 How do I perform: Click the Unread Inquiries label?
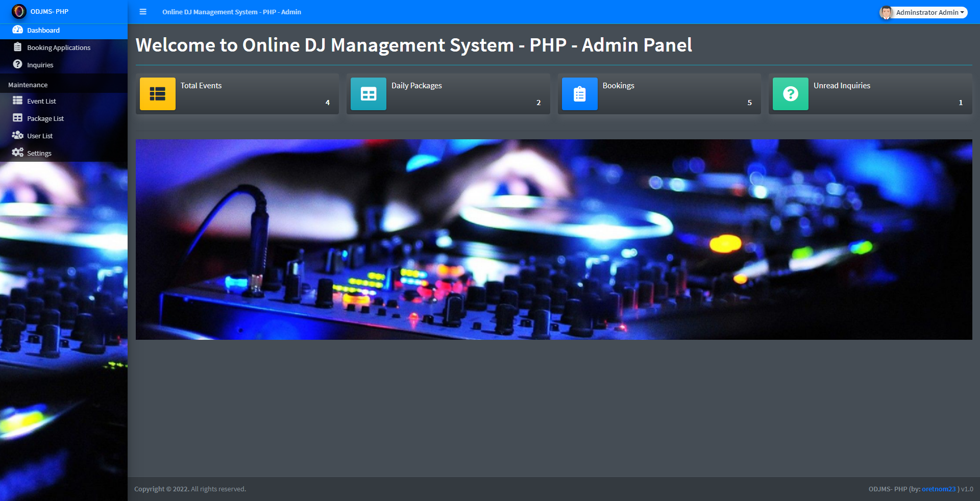[x=842, y=86]
